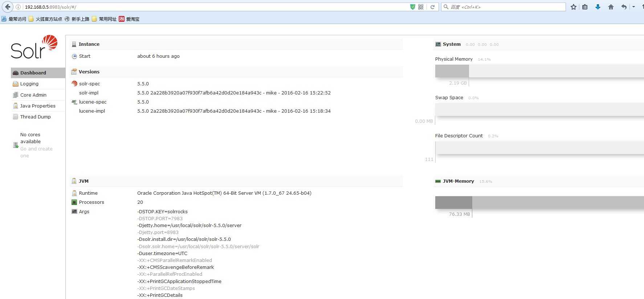Click the Processors value 20
The height and width of the screenshot is (299, 644).
140,202
